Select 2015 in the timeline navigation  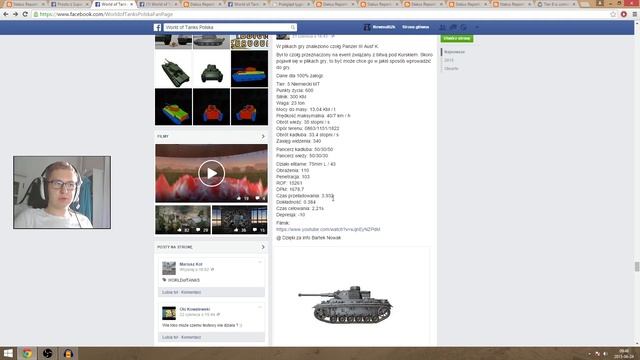[449, 60]
